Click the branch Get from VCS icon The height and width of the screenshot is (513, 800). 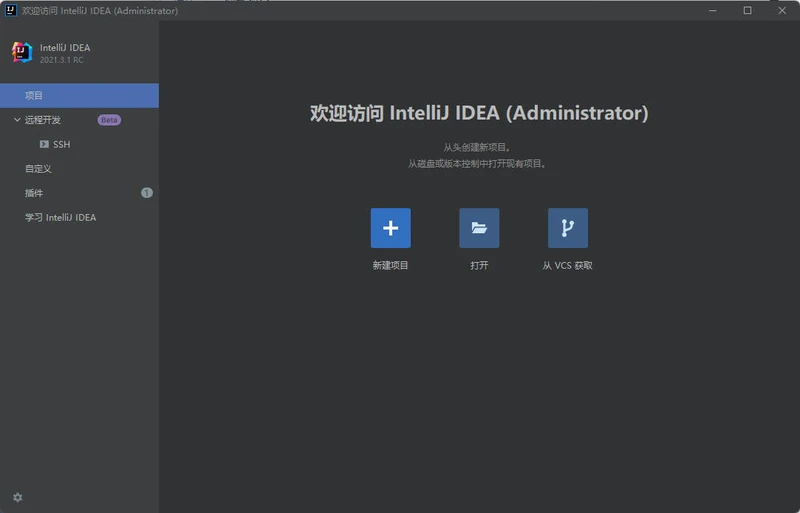point(567,228)
